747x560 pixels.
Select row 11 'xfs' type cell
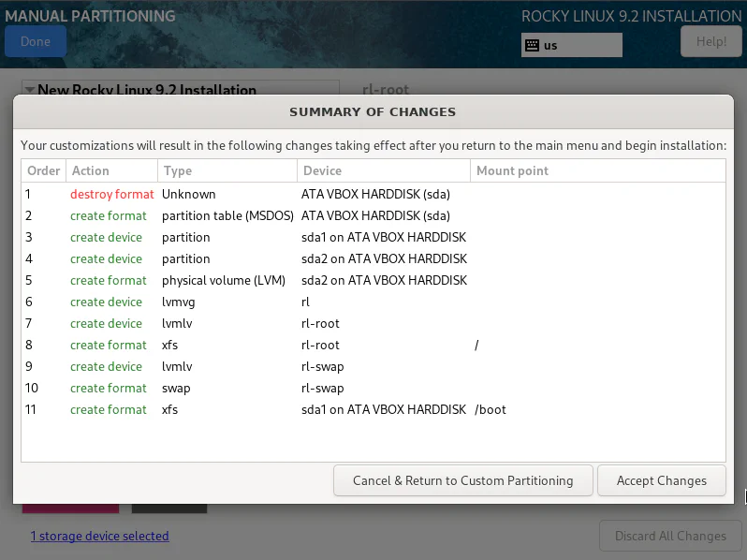click(x=169, y=409)
